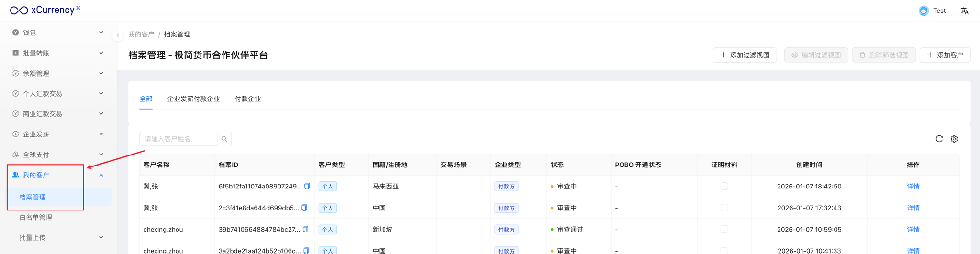This screenshot has height=254, width=980.
Task: Open table column settings gear
Action: tap(954, 139)
